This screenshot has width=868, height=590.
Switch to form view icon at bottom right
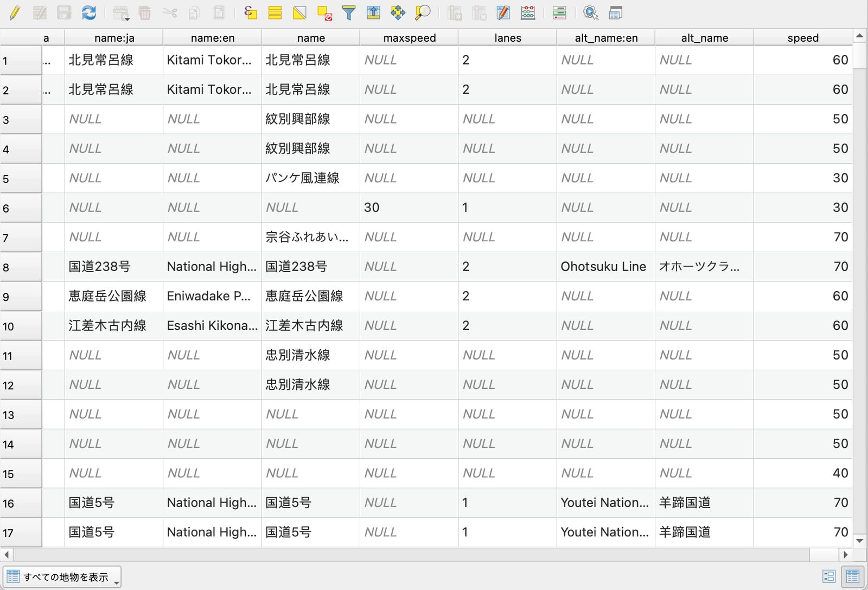pos(829,576)
